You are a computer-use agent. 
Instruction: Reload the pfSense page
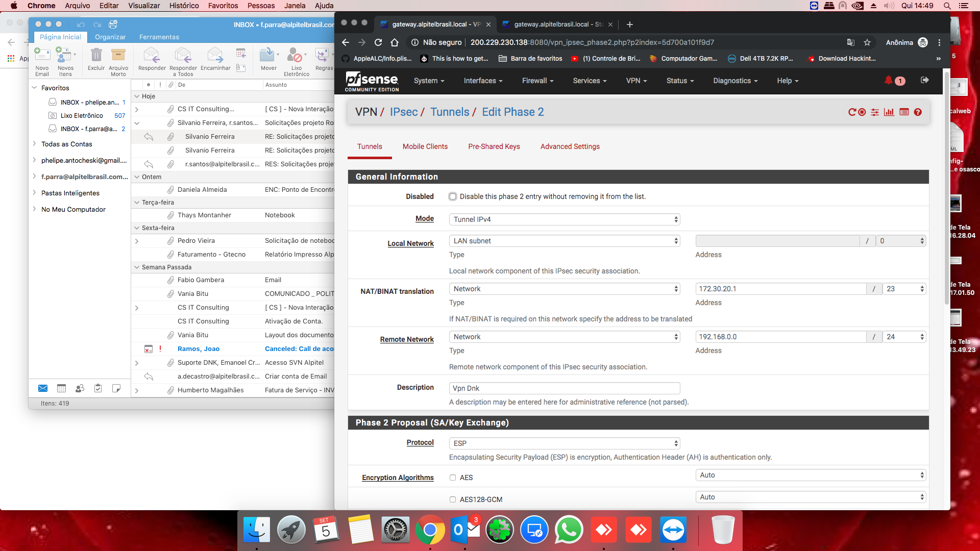[x=378, y=42]
